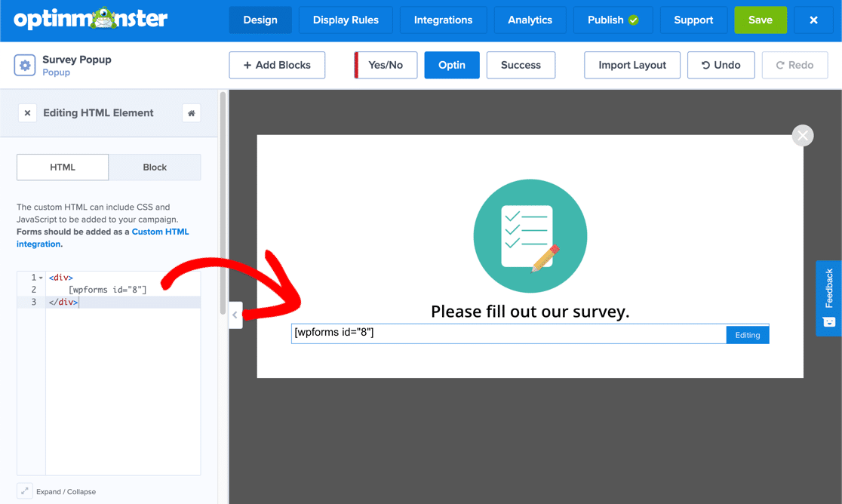
Task: Click the Survey Popup campaign name
Action: point(77,60)
